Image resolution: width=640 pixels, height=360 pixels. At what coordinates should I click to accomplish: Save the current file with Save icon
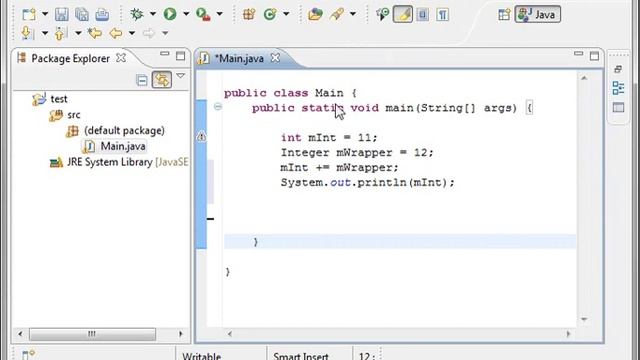[62, 14]
